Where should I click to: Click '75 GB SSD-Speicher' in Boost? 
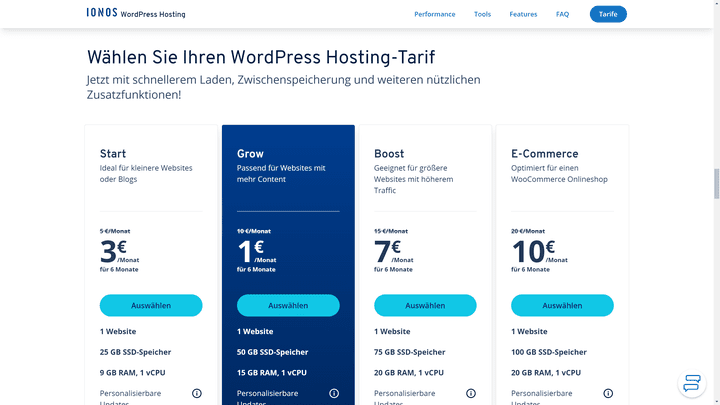(410, 352)
